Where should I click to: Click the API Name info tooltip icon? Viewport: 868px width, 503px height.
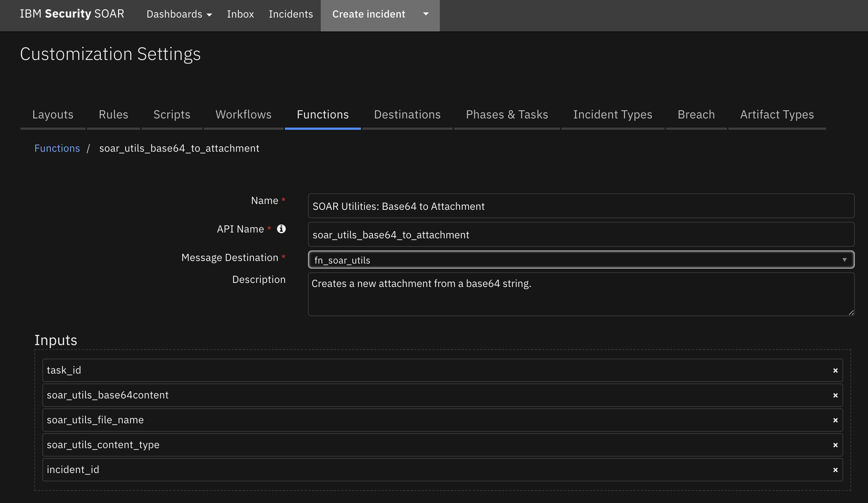click(x=281, y=228)
